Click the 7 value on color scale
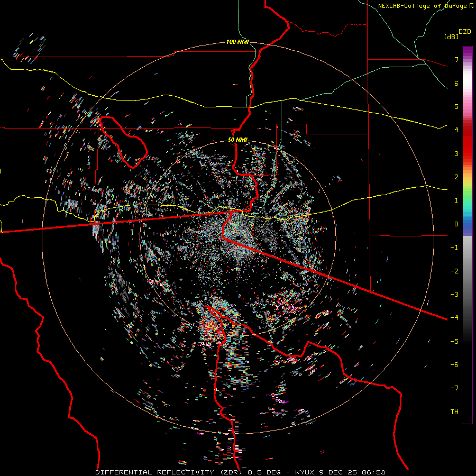This screenshot has width=476, height=476. tap(456, 59)
